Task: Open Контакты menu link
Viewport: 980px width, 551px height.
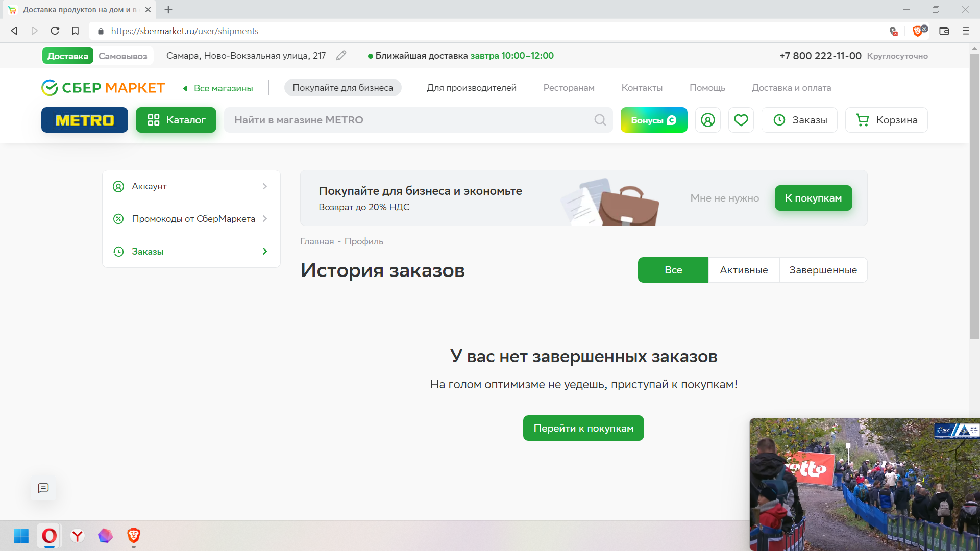Action: pos(642,88)
